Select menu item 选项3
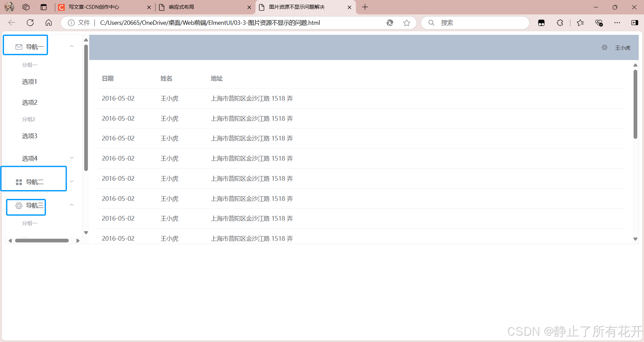644x342 pixels. click(30, 136)
